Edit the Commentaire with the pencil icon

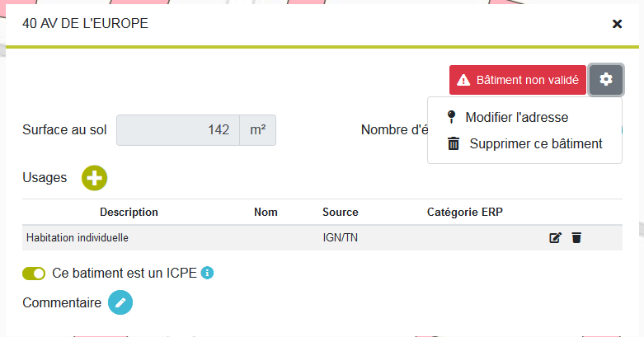tap(120, 302)
